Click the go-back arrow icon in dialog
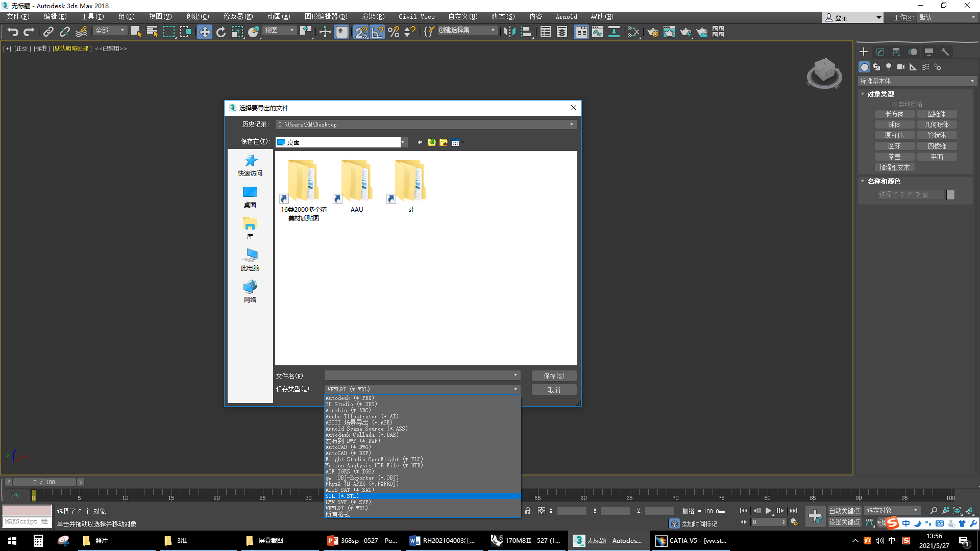The height and width of the screenshot is (551, 980). pyautogui.click(x=420, y=142)
